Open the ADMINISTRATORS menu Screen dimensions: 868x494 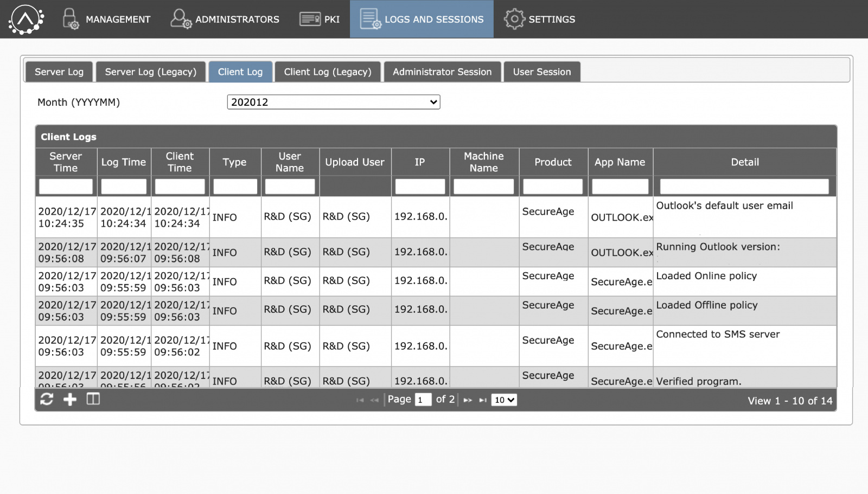click(225, 19)
